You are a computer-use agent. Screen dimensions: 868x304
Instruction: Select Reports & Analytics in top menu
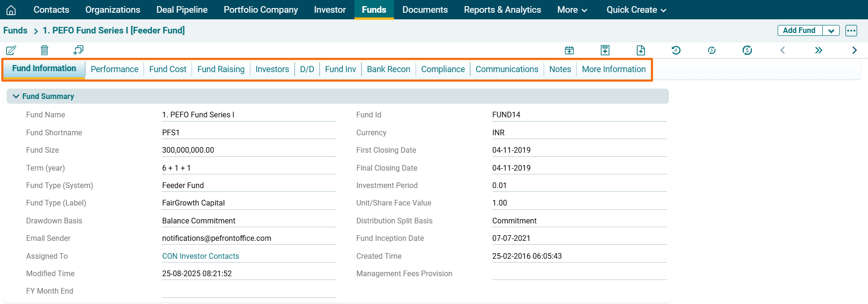point(502,10)
